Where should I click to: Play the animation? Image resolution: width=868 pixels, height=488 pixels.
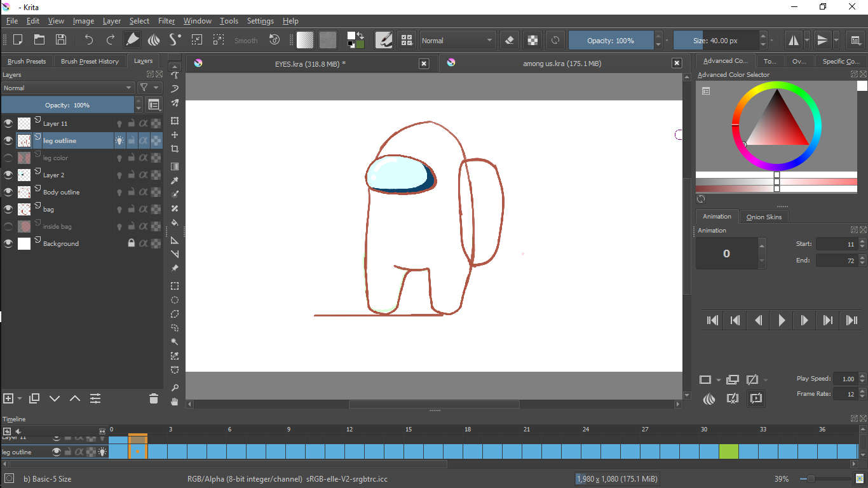coord(782,320)
